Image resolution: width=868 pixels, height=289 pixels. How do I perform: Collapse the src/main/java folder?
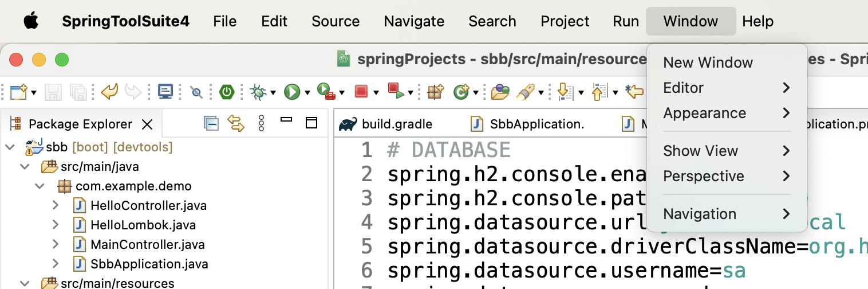tap(25, 167)
